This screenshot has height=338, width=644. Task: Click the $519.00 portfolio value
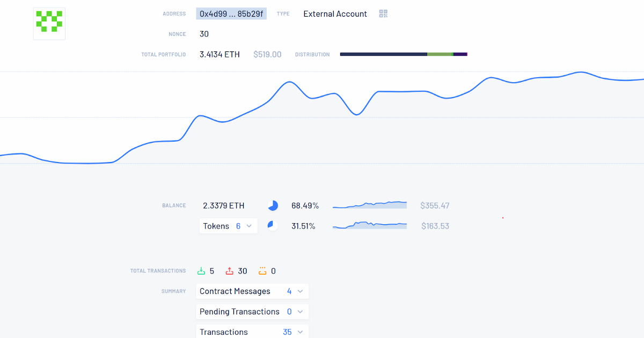coord(267,54)
